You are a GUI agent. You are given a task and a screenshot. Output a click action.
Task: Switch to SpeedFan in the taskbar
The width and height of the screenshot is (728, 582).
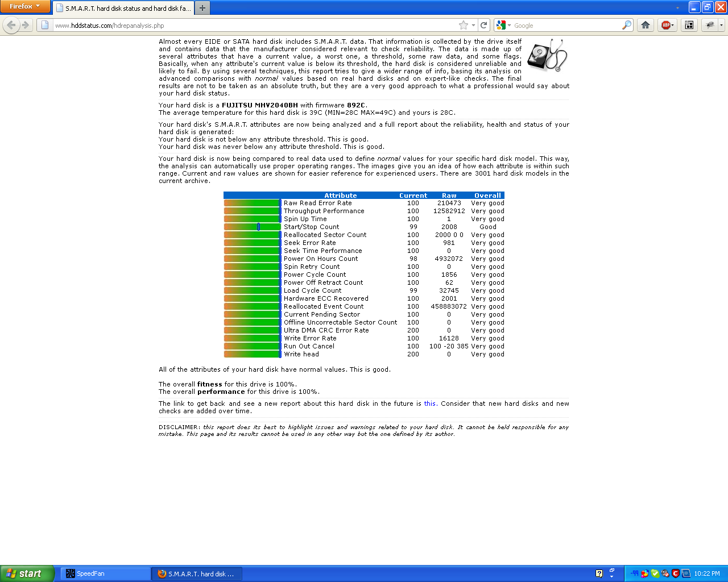point(105,573)
